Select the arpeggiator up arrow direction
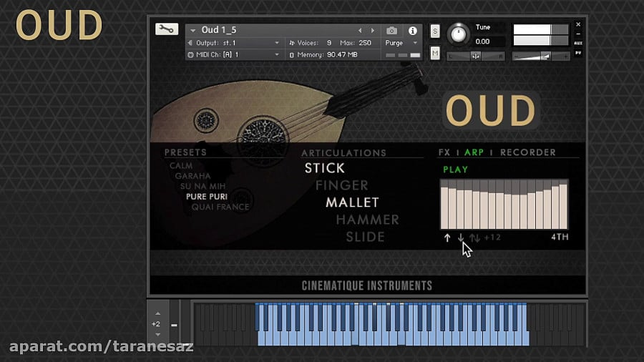This screenshot has width=644, height=362. point(447,238)
